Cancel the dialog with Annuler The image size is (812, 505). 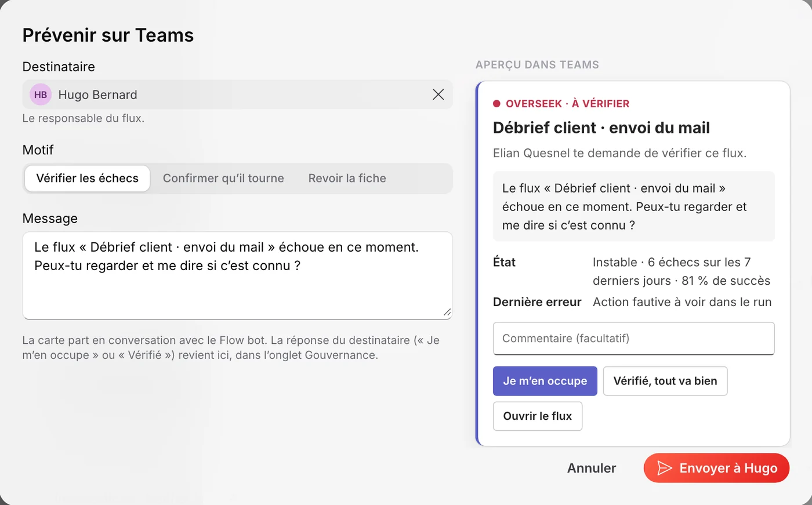(x=592, y=468)
